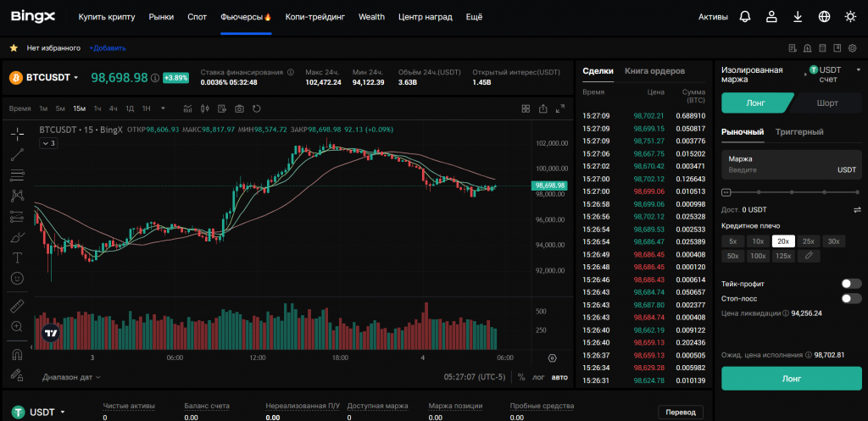868x421 pixels.
Task: Open the chart indicators menu
Action: [x=188, y=108]
